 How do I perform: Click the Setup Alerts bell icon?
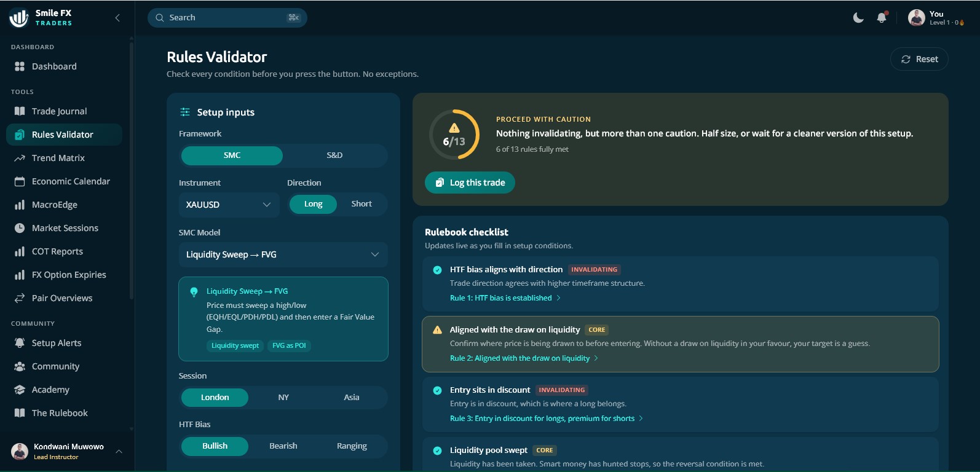[x=20, y=343]
